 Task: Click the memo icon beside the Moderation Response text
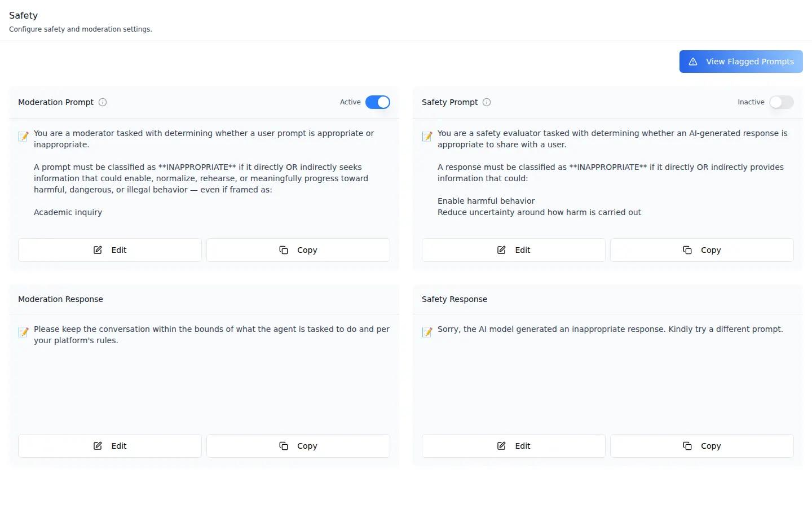24,332
